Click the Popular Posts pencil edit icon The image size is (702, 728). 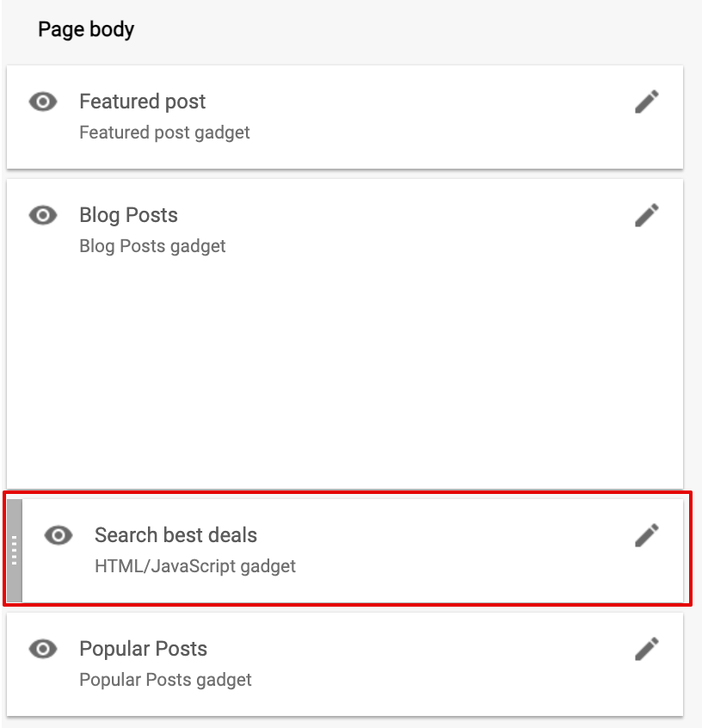pos(647,649)
